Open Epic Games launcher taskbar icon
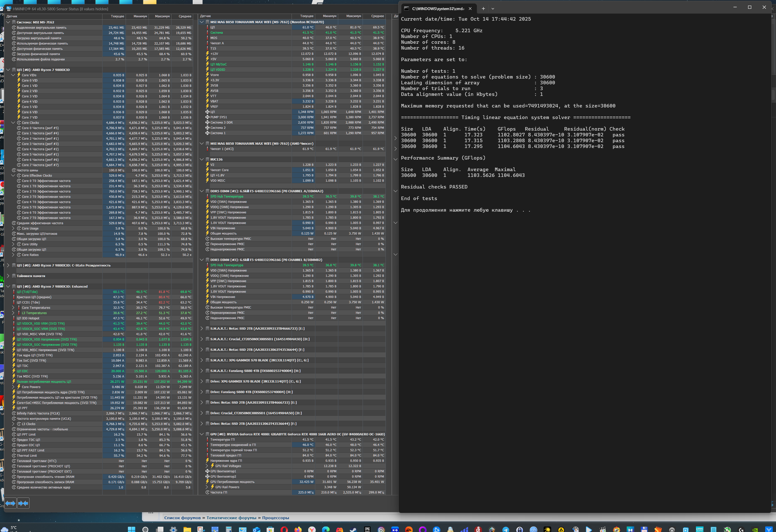 (x=367, y=529)
